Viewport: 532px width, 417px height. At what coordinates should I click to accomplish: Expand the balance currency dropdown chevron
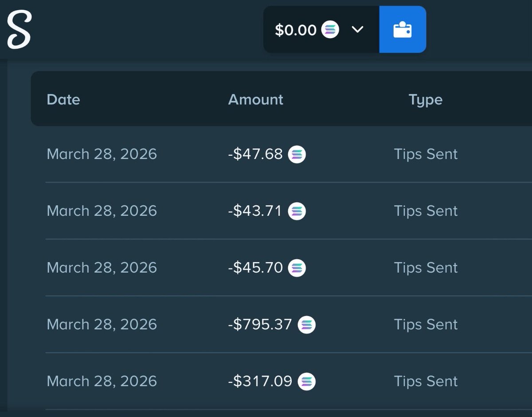click(357, 30)
